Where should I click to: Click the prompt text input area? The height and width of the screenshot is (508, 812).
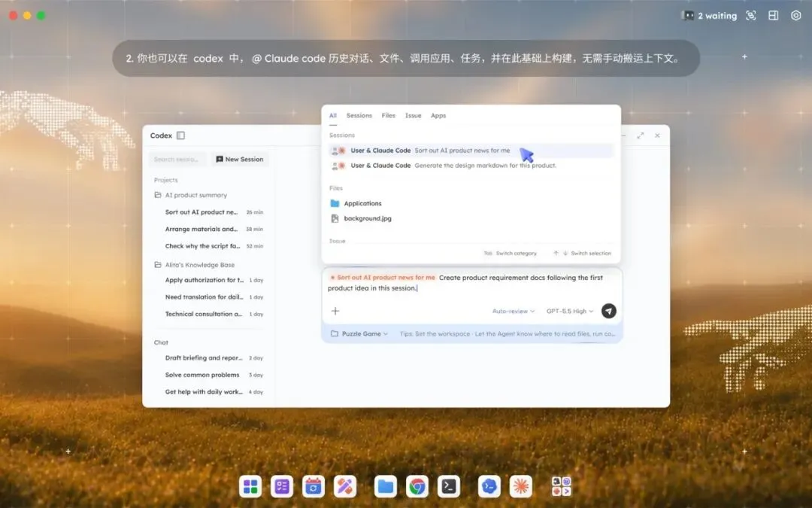point(471,283)
